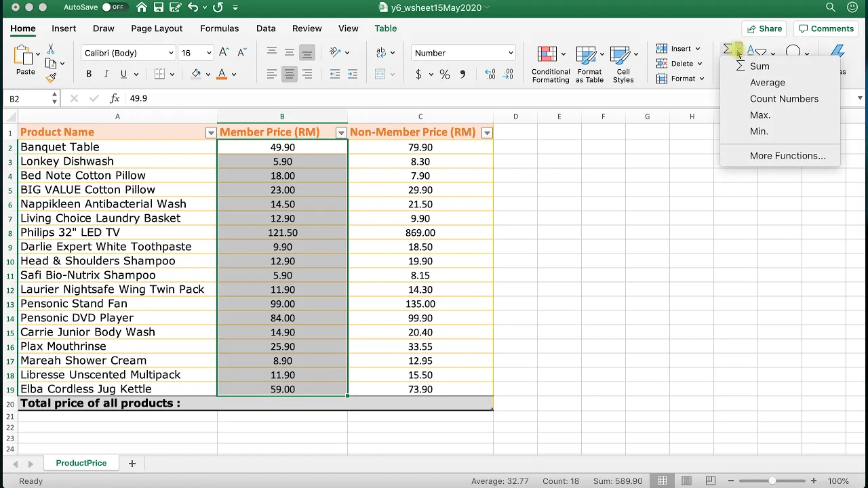Open the Number format dropdown
Screen dimensions: 868x488
click(x=510, y=53)
